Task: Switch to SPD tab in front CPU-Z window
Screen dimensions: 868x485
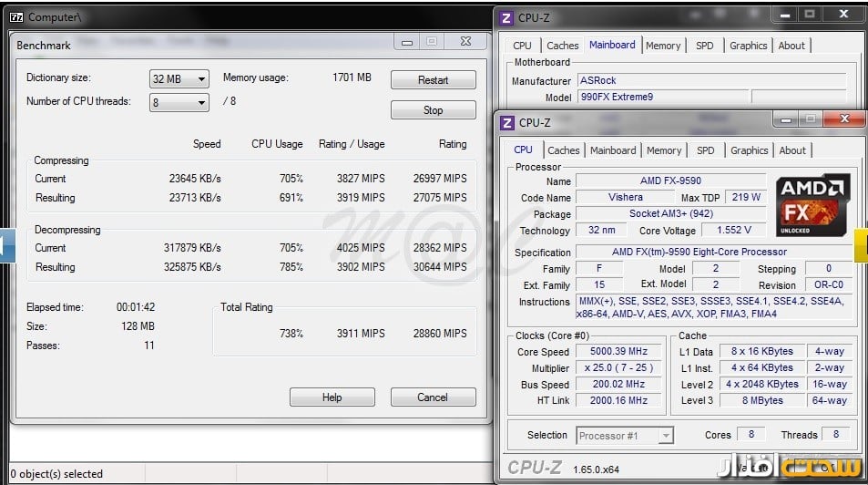Action: point(705,150)
